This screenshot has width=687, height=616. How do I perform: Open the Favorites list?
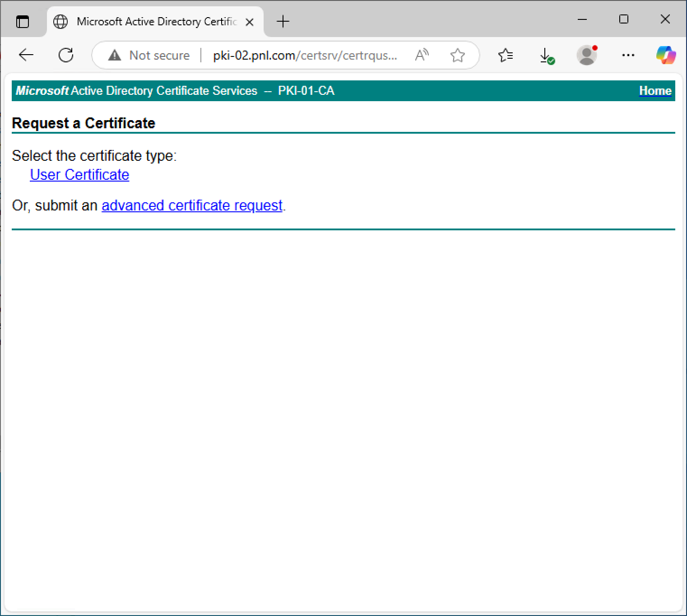(x=506, y=55)
